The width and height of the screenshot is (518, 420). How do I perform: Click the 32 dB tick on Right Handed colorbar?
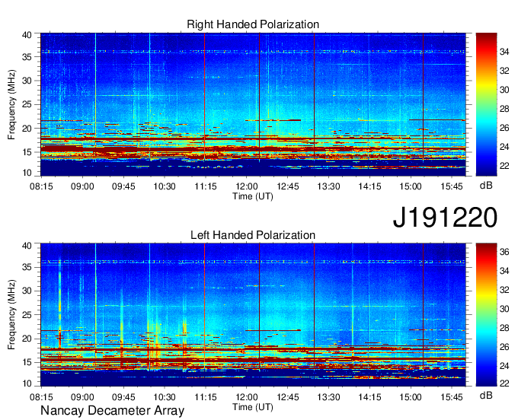point(504,71)
